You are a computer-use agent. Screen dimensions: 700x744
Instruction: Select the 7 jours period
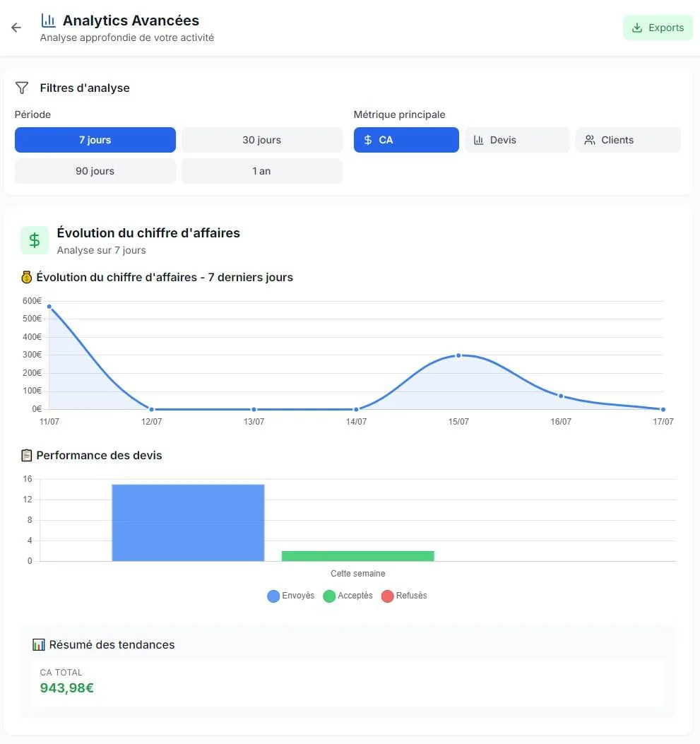pyautogui.click(x=95, y=140)
